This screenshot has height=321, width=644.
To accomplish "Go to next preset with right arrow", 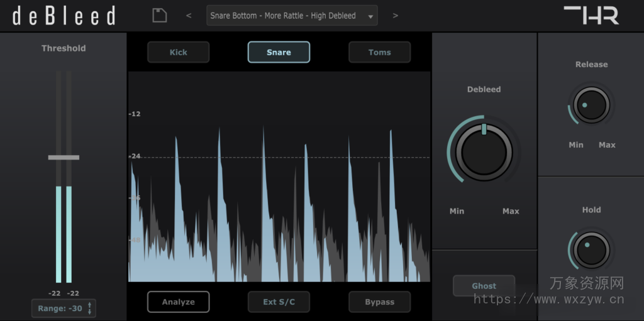I will point(395,16).
